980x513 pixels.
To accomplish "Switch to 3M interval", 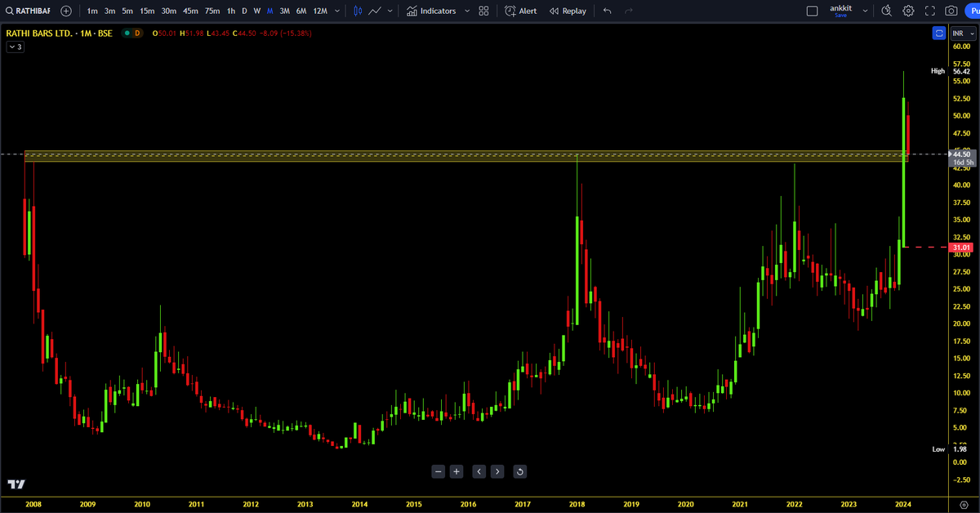I will click(x=284, y=11).
